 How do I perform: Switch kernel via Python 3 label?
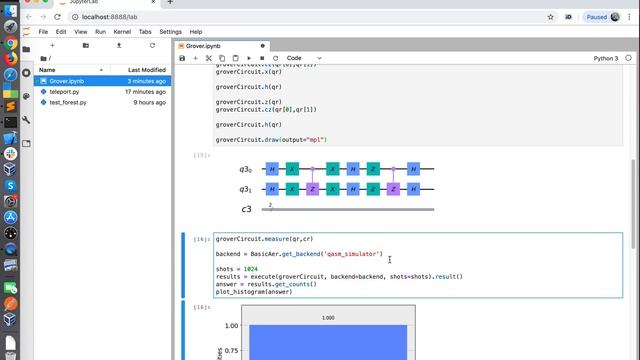point(606,58)
